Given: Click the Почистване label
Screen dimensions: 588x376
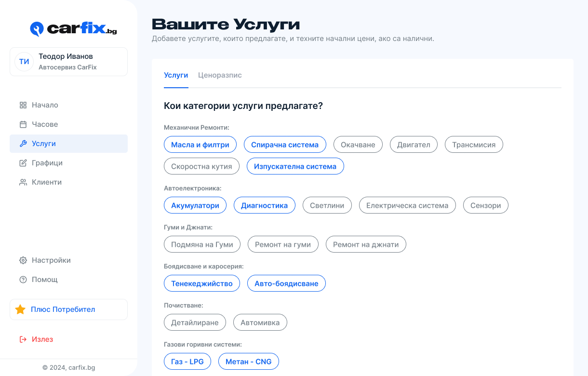Looking at the screenshot, I should click(x=184, y=305).
